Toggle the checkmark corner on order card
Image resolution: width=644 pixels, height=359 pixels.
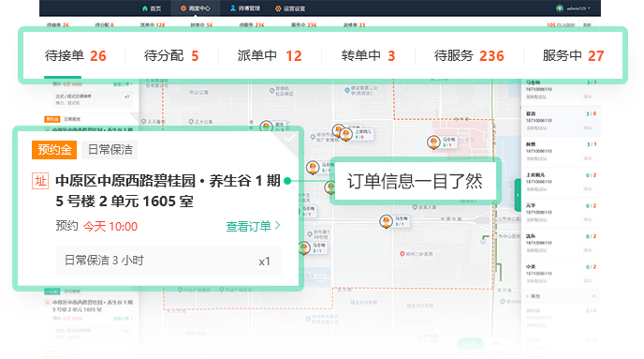tap(289, 138)
